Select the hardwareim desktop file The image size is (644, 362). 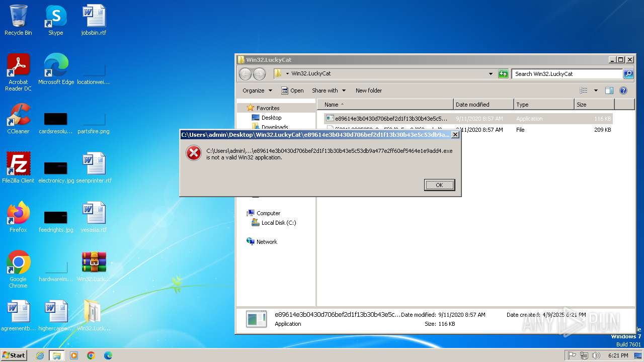56,270
